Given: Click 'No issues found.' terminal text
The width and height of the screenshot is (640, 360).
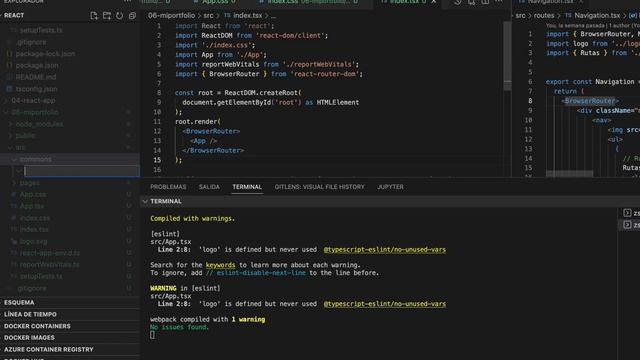Looking at the screenshot, I should pyautogui.click(x=179, y=327).
